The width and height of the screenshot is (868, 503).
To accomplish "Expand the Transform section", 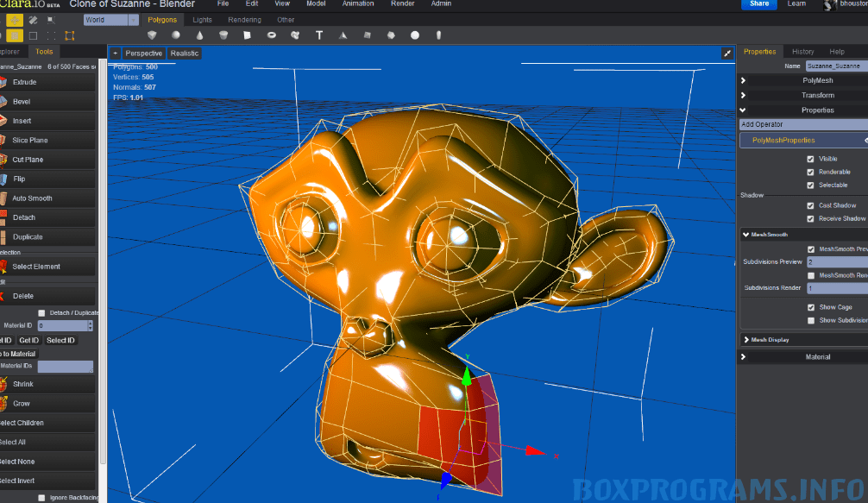I will click(802, 95).
